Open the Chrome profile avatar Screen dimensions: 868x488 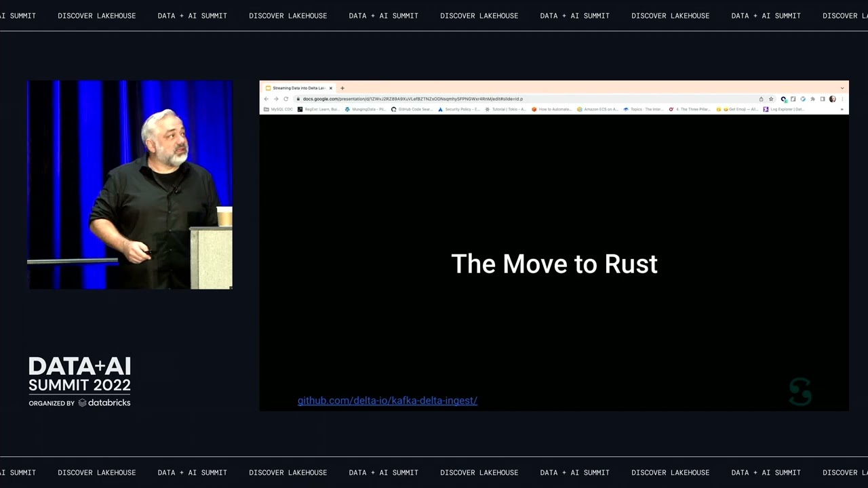(833, 99)
